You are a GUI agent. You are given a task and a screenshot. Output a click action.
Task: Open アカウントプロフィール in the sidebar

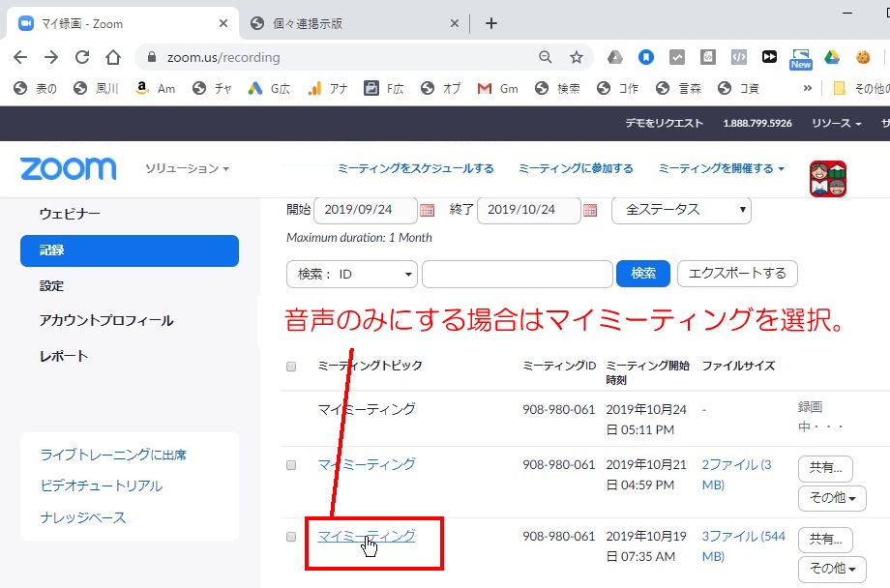pos(106,321)
